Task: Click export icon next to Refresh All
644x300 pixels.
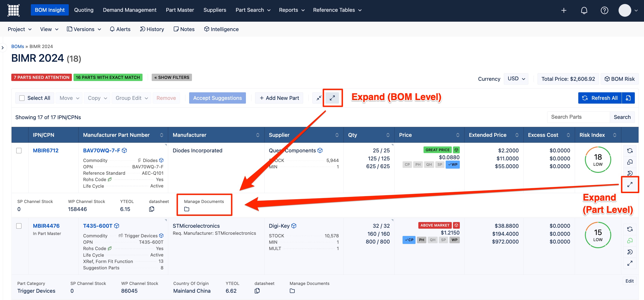Action: click(628, 98)
